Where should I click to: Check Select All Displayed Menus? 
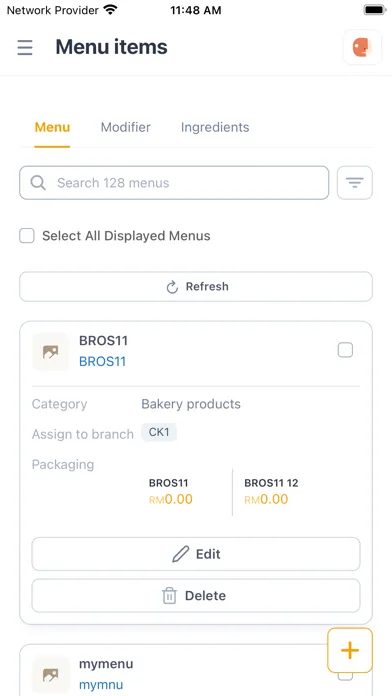coord(27,236)
